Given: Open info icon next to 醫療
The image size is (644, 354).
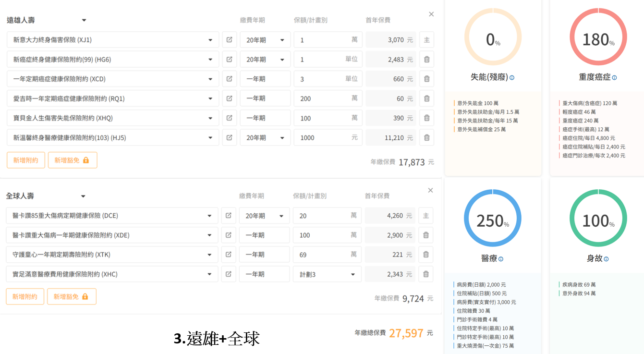Looking at the screenshot, I should click(501, 259).
